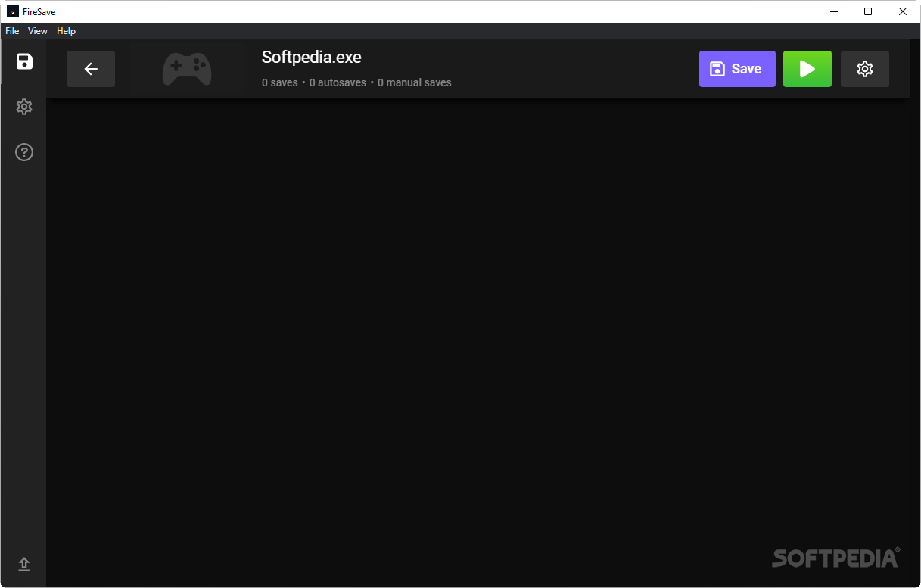Open game settings gear next to play
This screenshot has width=921, height=588.
pos(865,69)
